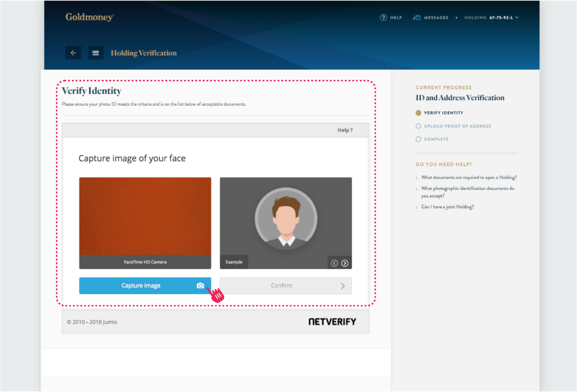Image resolution: width=578 pixels, height=392 pixels.
Task: Click the 'Do you need help?' heading
Action: tap(443, 164)
